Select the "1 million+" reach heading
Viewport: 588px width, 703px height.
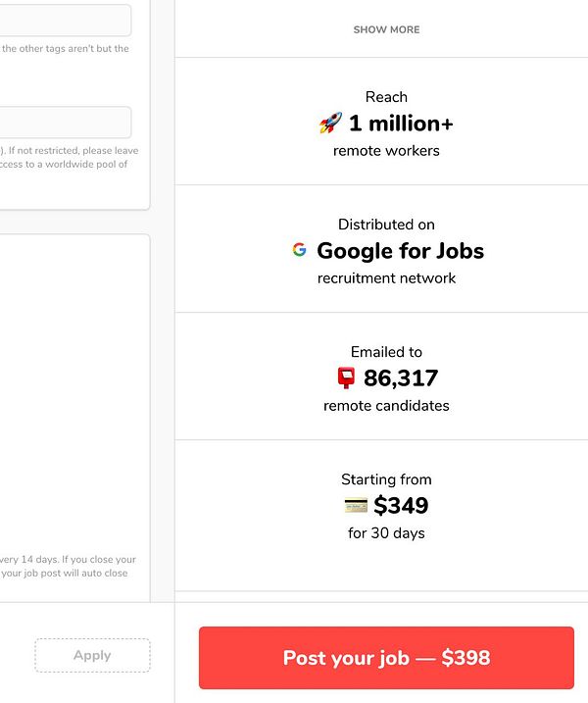pyautogui.click(x=401, y=124)
